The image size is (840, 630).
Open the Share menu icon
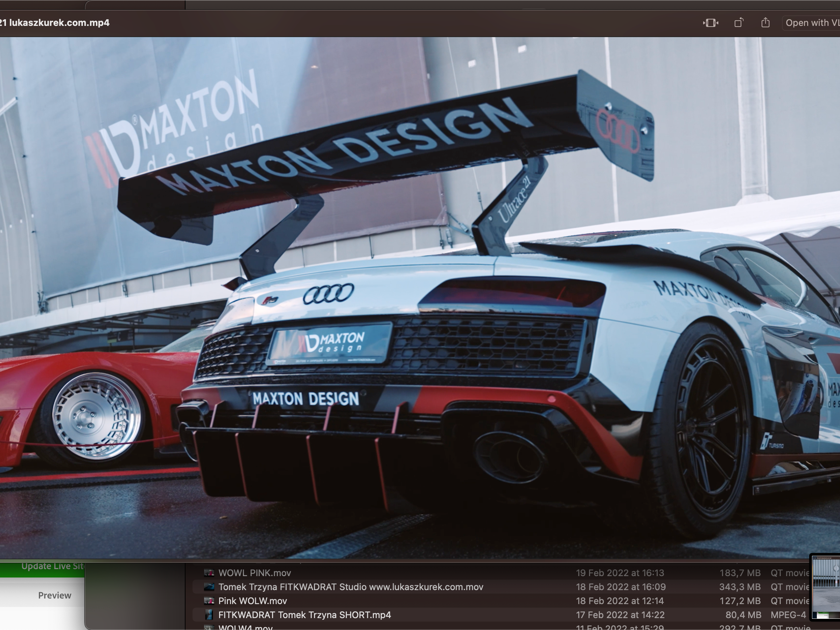[x=765, y=23]
